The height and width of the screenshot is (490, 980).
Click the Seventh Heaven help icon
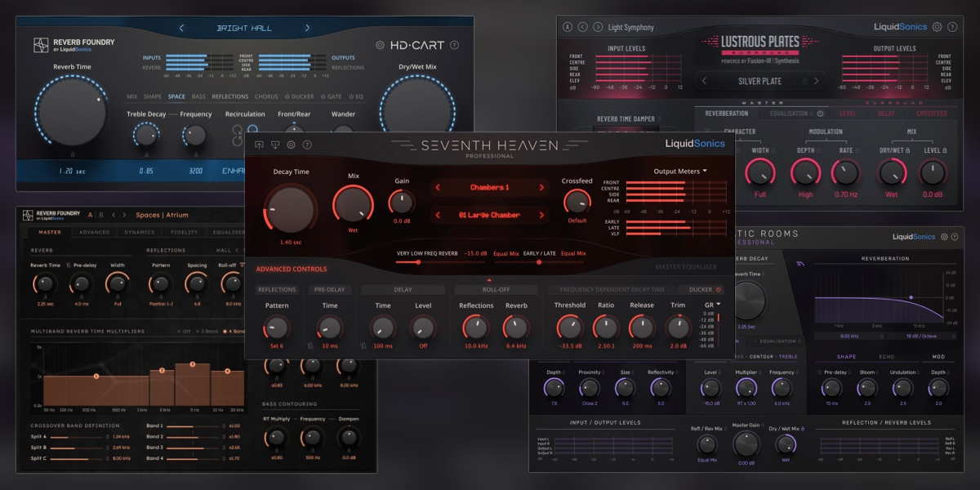pyautogui.click(x=306, y=144)
